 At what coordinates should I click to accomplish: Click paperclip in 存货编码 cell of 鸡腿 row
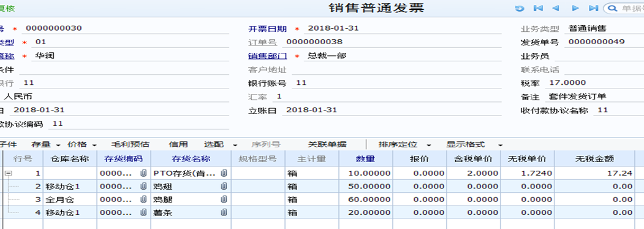pyautogui.click(x=143, y=200)
